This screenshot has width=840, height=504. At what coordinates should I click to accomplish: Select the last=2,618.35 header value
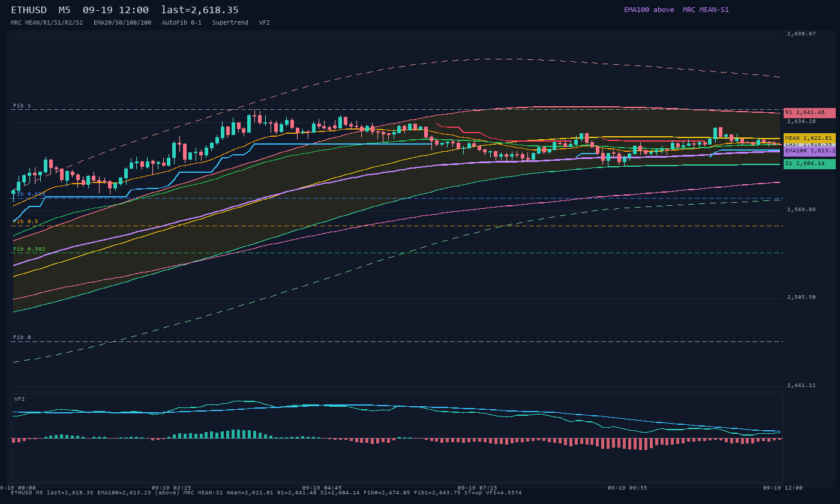coord(200,10)
